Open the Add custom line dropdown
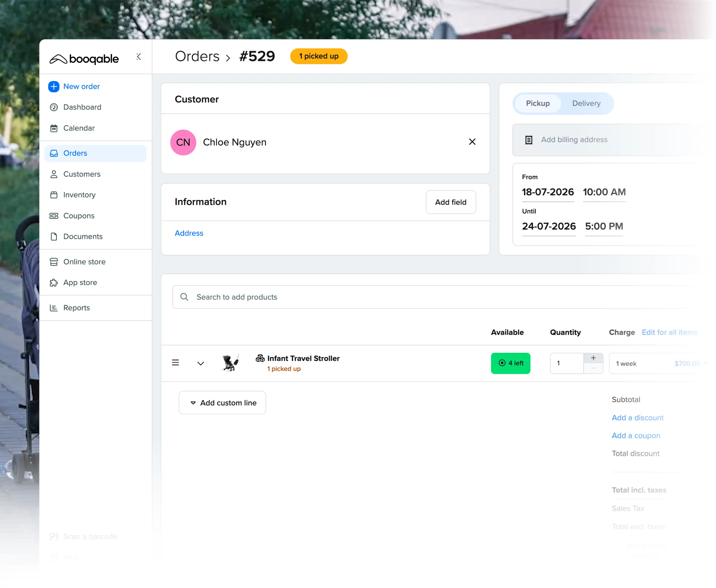The image size is (716, 588). pyautogui.click(x=222, y=403)
